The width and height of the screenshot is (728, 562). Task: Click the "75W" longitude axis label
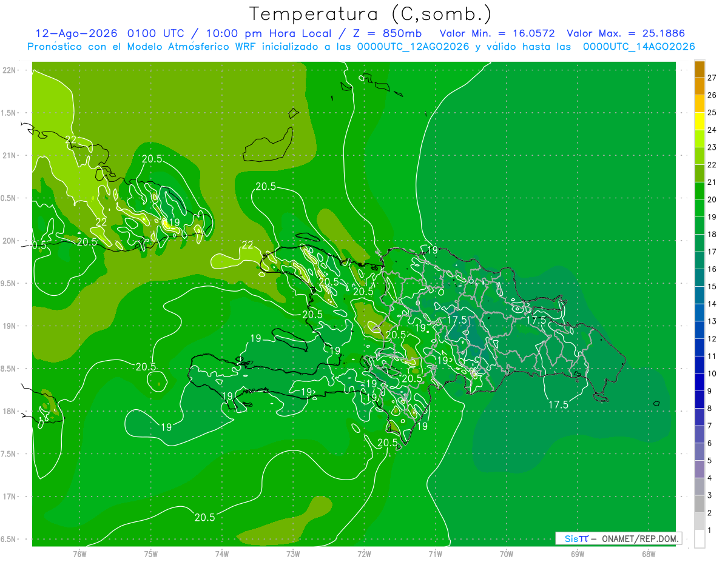151,554
